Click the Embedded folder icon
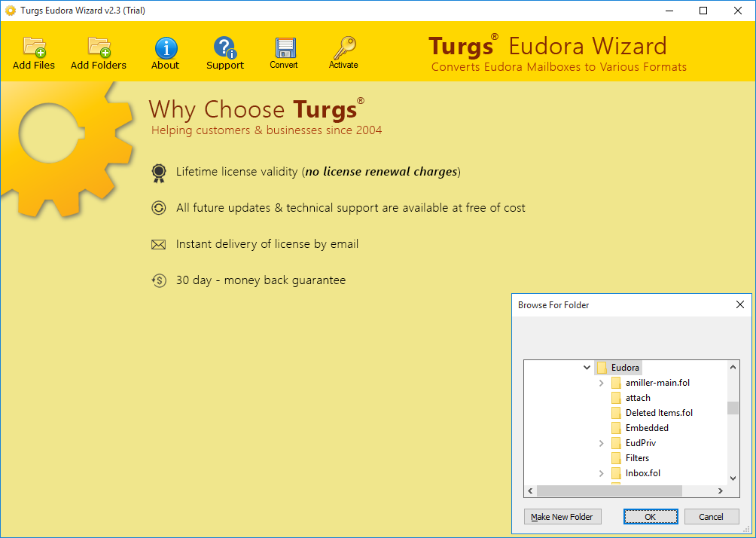This screenshot has width=756, height=538. point(616,428)
